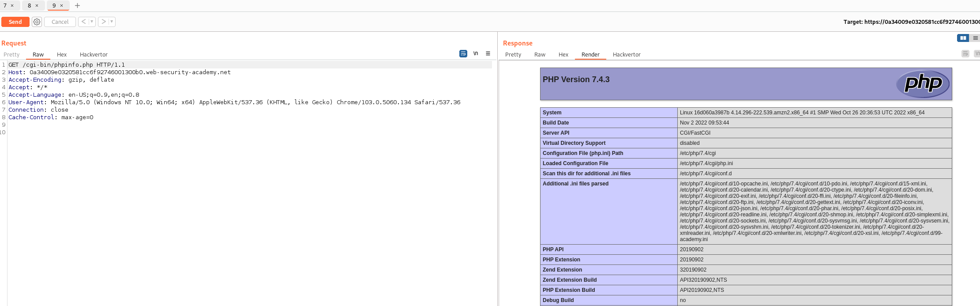This screenshot has height=306, width=980.
Task: Toggle non-printable characters in the Request editor
Action: [476, 53]
